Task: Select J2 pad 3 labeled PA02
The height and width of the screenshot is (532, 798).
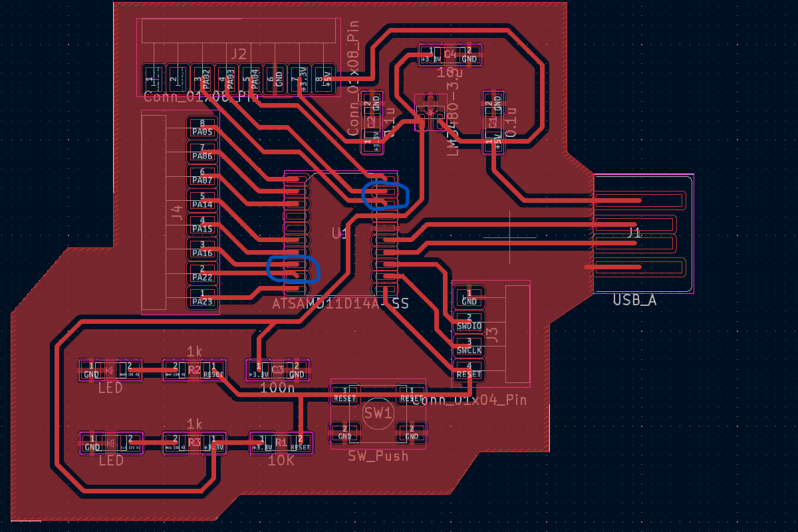Action: [202, 79]
